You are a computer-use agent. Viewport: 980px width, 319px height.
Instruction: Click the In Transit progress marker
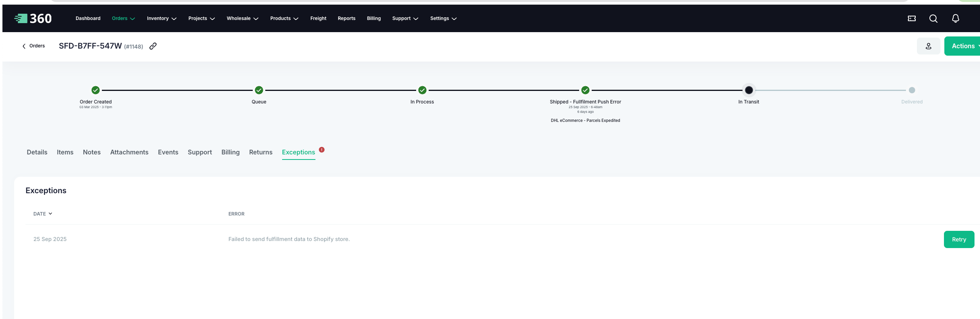pos(748,91)
